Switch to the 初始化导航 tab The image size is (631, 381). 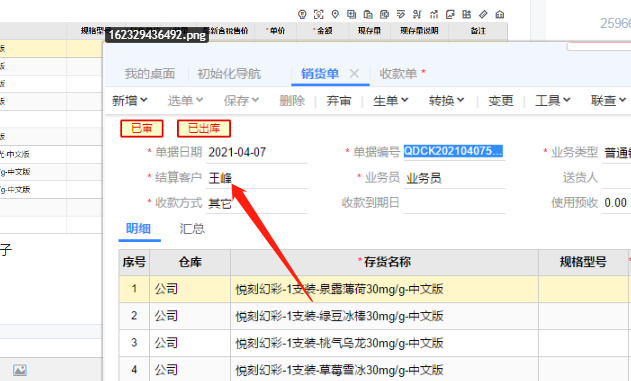pyautogui.click(x=229, y=74)
